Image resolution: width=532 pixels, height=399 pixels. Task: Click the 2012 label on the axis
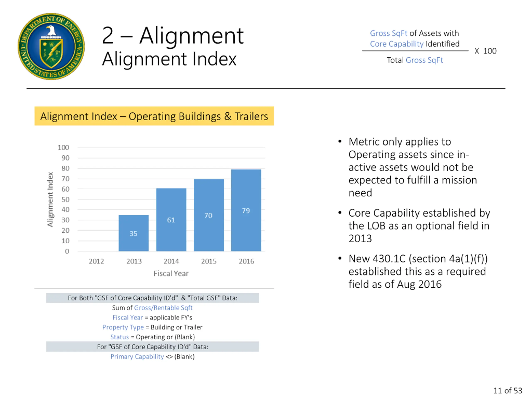[96, 261]
